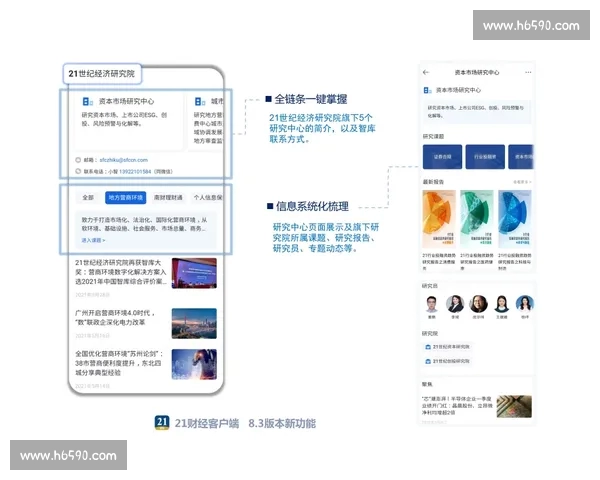This screenshot has height=480, width=600.
Task: Tap the third researcher avatar
Action: (478, 304)
